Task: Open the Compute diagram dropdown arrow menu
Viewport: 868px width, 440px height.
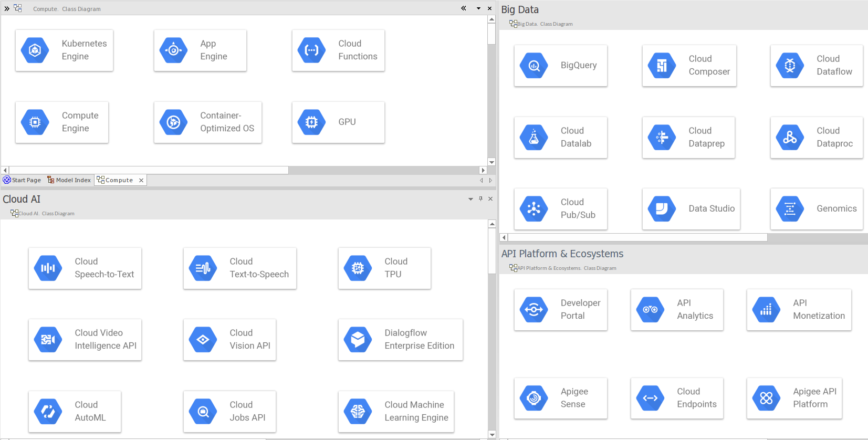Action: tap(478, 8)
